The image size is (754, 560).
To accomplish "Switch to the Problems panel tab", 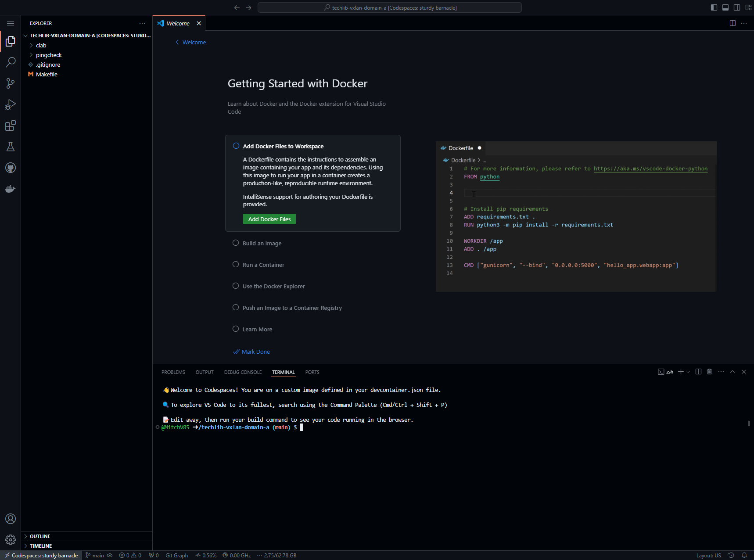I will [x=173, y=372].
